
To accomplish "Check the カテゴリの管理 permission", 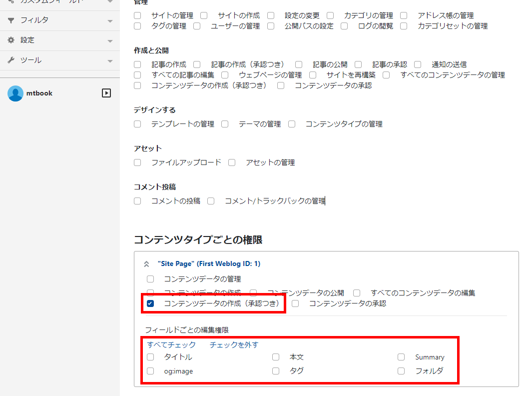I will 330,15.
